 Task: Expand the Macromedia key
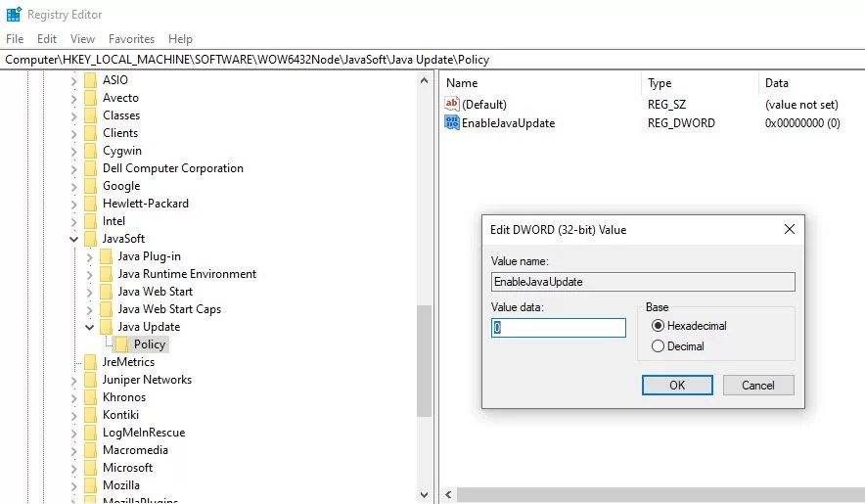click(74, 450)
